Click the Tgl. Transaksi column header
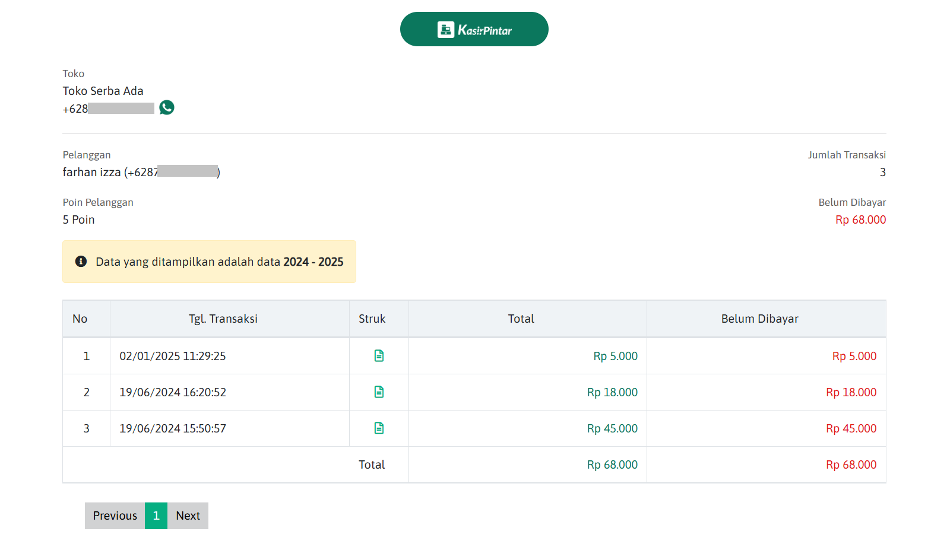Screen dimensions: 947x560 pyautogui.click(x=223, y=319)
